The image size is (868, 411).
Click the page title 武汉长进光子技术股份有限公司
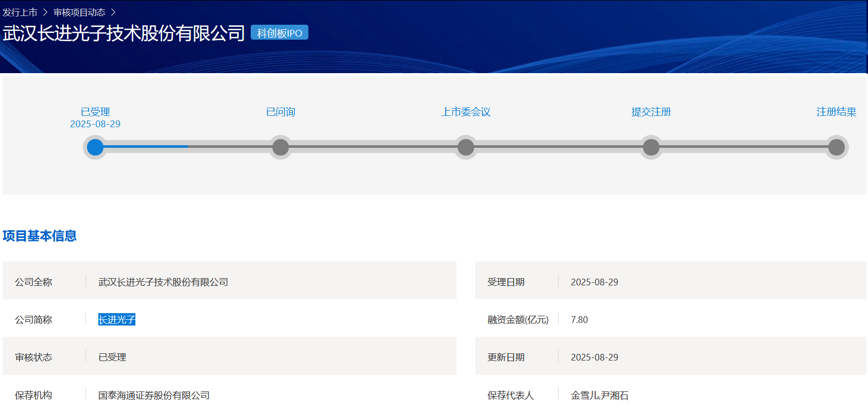tap(124, 33)
